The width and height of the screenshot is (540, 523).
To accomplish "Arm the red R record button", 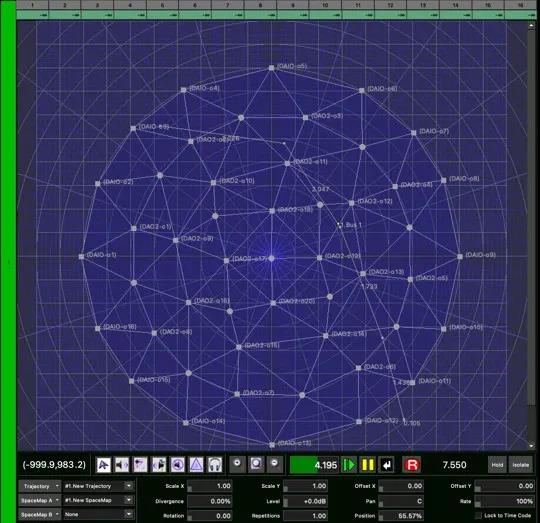I will click(x=412, y=465).
